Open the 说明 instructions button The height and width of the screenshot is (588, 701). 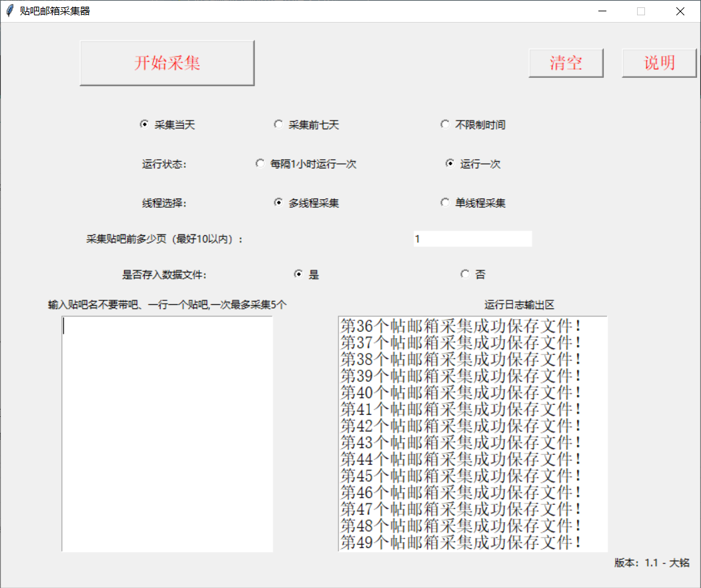coord(659,62)
